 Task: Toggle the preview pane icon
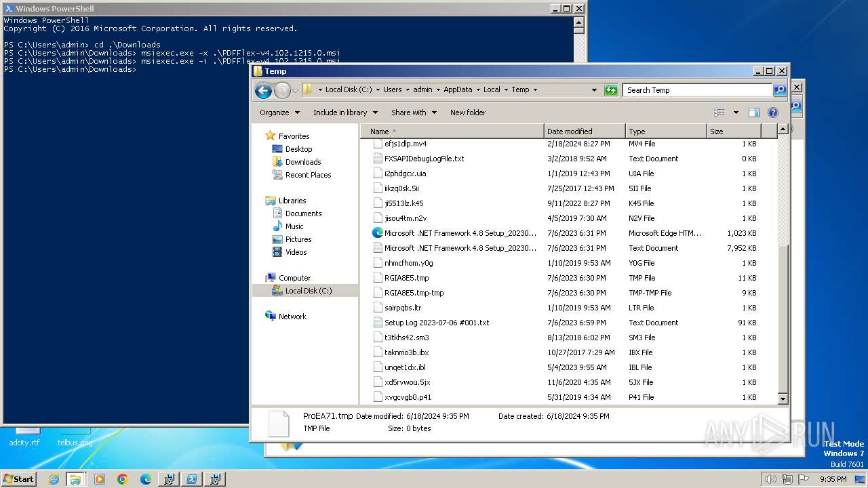pyautogui.click(x=753, y=113)
